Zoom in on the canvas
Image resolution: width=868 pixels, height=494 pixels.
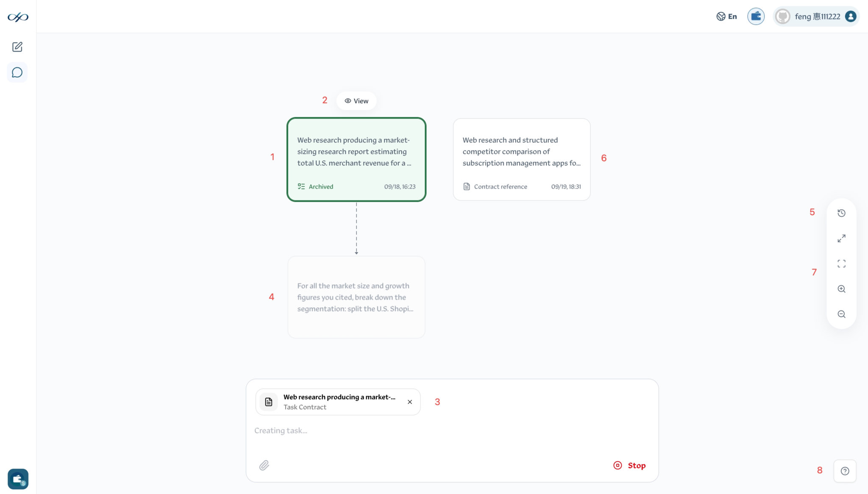pyautogui.click(x=842, y=289)
